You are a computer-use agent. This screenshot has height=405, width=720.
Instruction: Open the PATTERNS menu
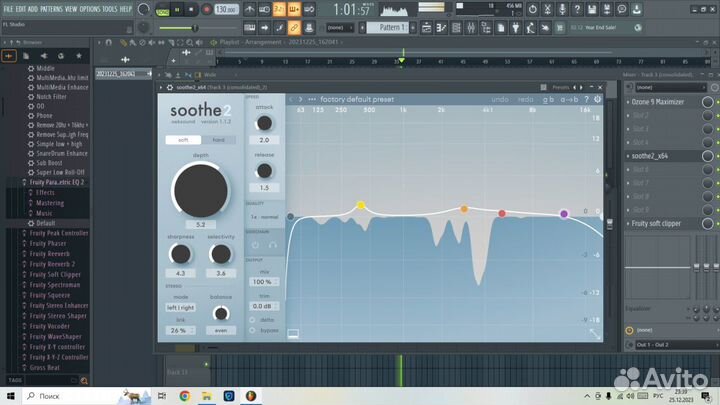coord(56,7)
